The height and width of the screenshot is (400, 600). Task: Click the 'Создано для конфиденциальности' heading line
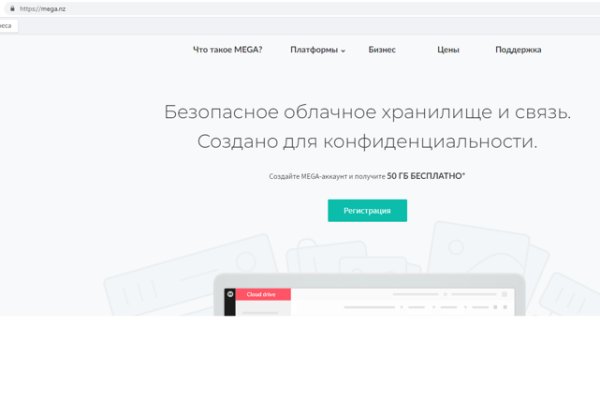[x=367, y=142]
